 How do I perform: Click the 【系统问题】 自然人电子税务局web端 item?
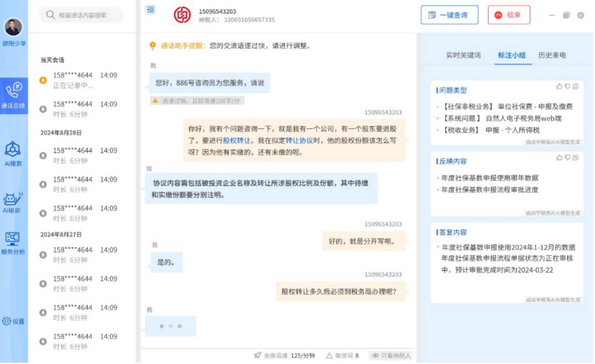501,118
